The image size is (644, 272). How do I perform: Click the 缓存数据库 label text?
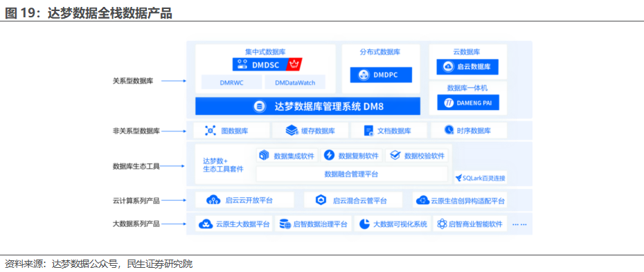[x=318, y=132]
